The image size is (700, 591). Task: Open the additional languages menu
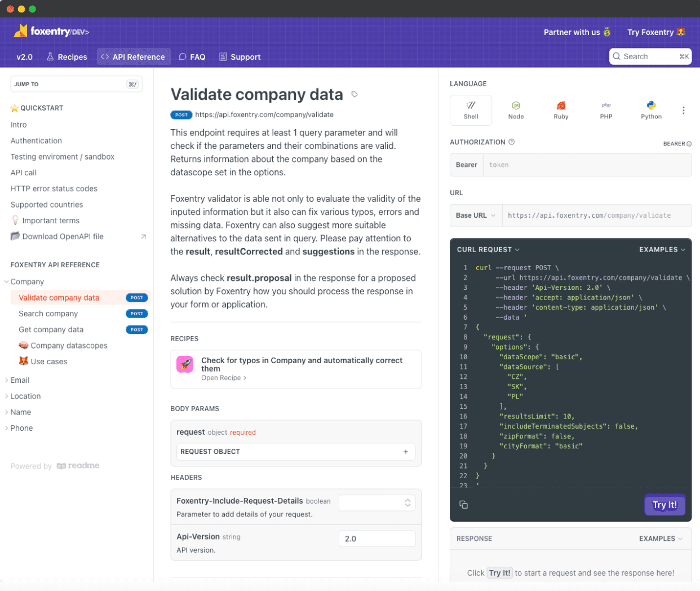(x=684, y=110)
